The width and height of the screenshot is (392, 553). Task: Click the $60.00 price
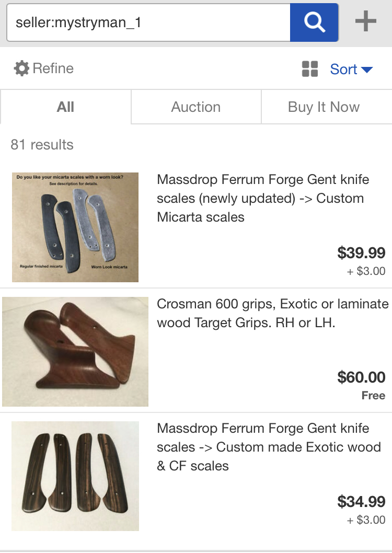pyautogui.click(x=361, y=377)
